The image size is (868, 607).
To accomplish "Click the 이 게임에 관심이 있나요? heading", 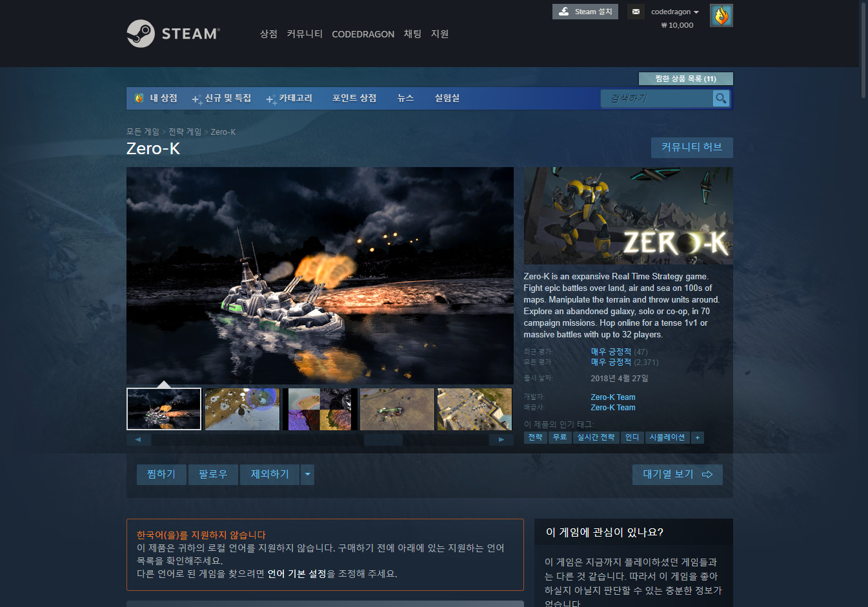I will pos(605,532).
